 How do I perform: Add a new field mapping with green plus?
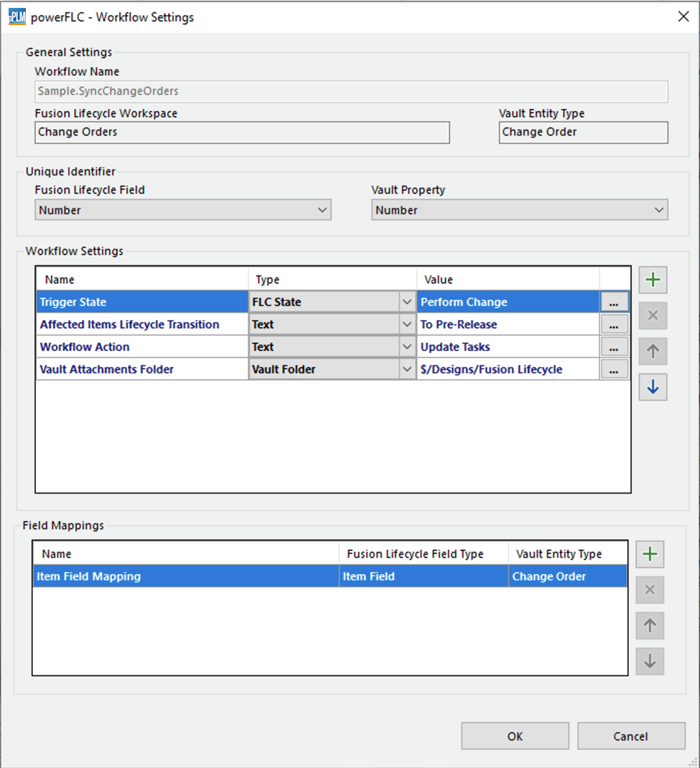[650, 554]
